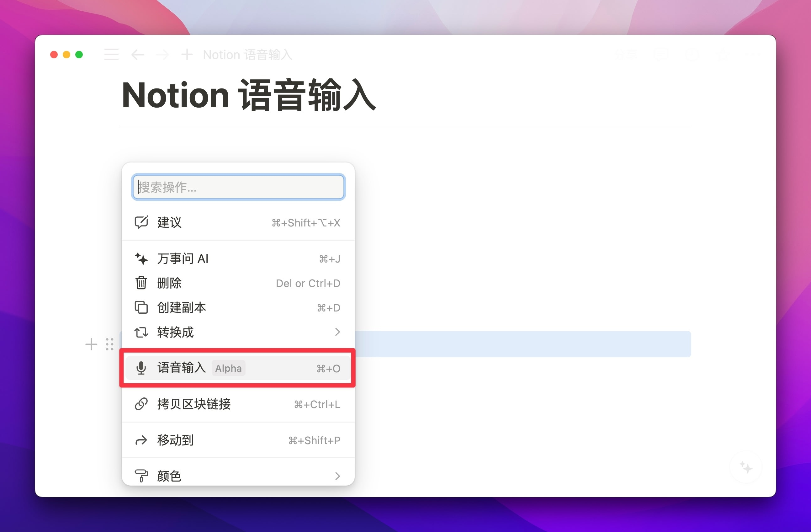Click the comment bubble button in the top bar
The image size is (811, 532).
[661, 54]
